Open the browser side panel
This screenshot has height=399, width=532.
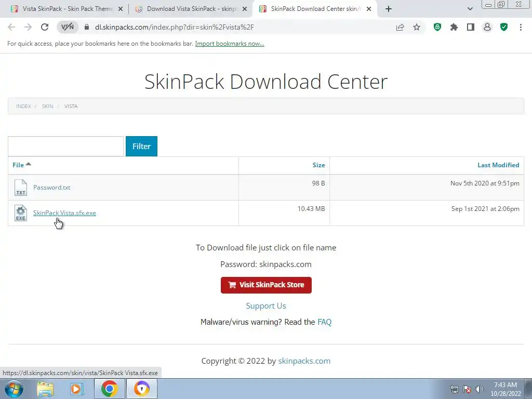471,27
